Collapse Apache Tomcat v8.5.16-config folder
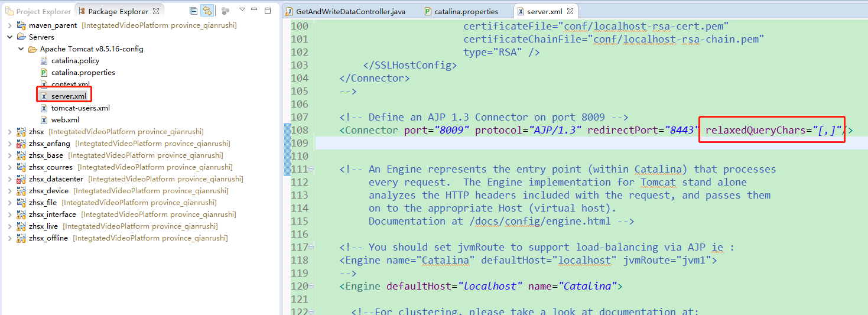The width and height of the screenshot is (868, 315). click(x=21, y=48)
